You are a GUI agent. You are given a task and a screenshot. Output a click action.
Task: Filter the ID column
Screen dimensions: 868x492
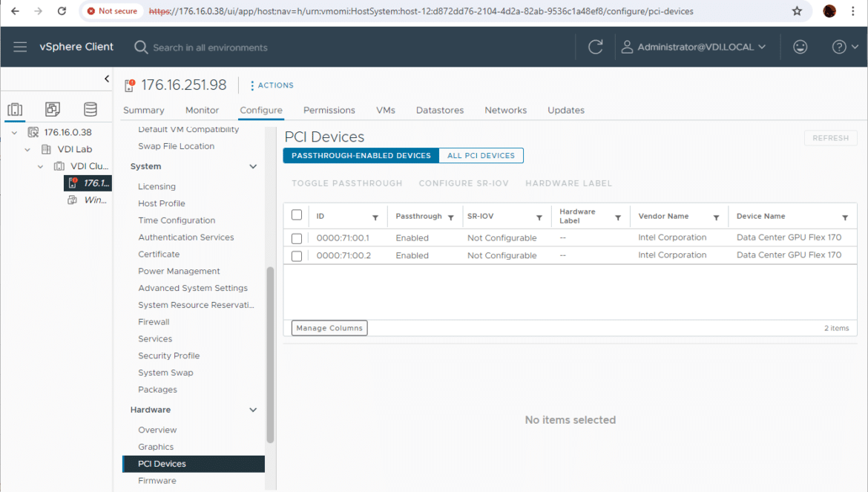(x=375, y=217)
